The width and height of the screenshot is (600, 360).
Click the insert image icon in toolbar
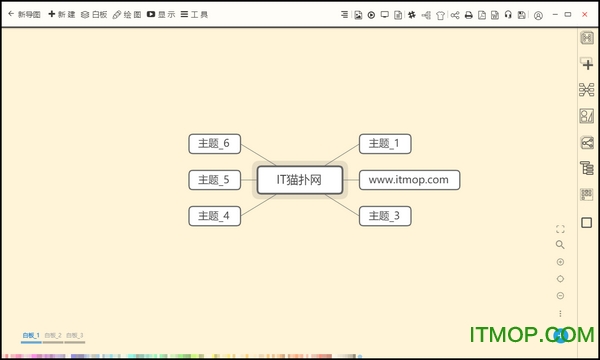point(358,15)
